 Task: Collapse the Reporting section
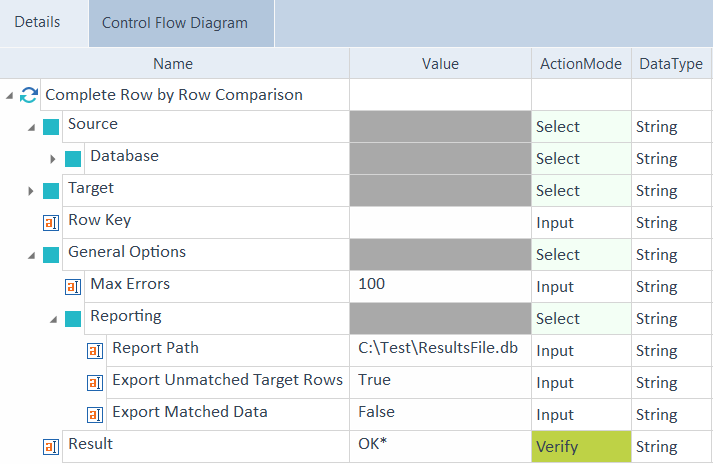pos(53,319)
